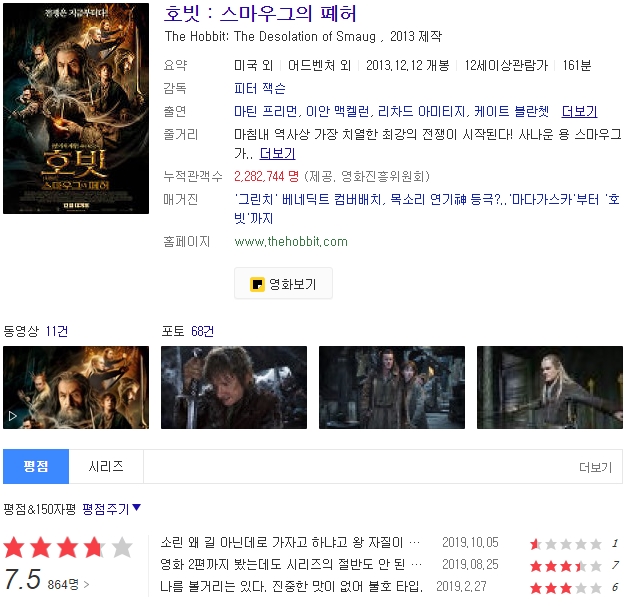The height and width of the screenshot is (606, 628).
Task: Visit www.thehobbit.com homepage link
Action: coord(291,242)
